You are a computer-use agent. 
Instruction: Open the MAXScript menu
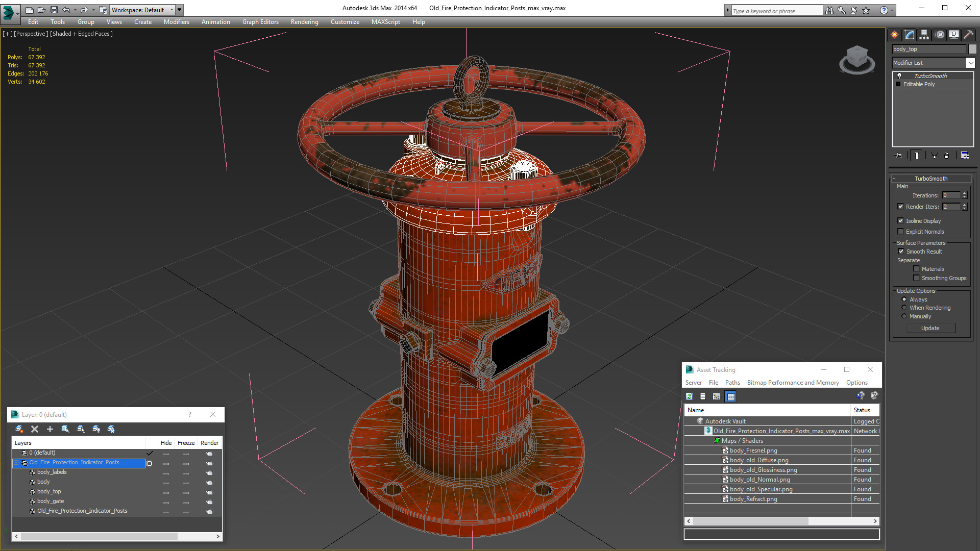[385, 22]
